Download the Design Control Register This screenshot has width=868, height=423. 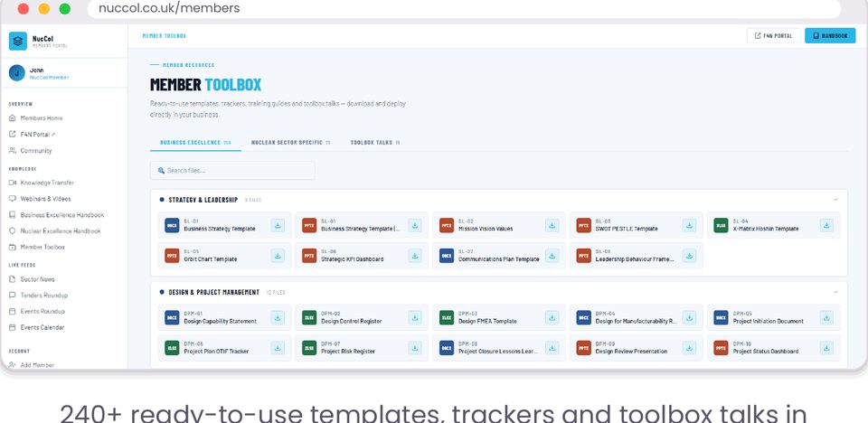(x=415, y=318)
